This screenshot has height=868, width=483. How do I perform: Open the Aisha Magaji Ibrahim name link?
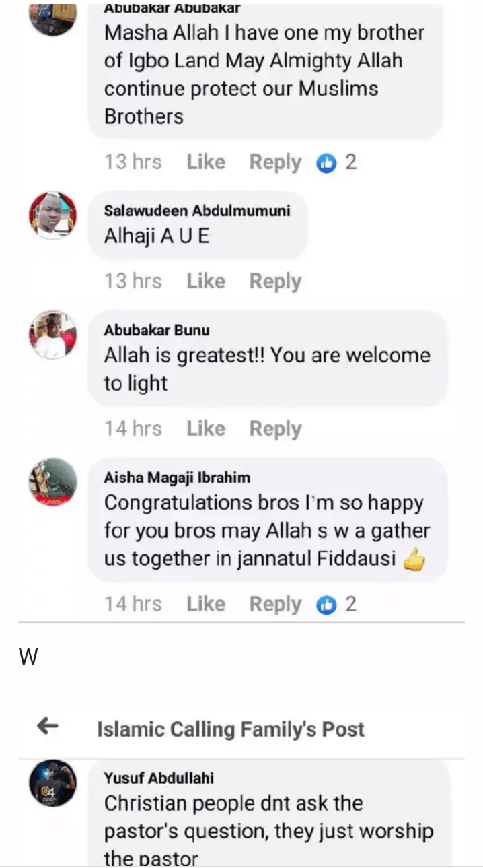pyautogui.click(x=177, y=477)
